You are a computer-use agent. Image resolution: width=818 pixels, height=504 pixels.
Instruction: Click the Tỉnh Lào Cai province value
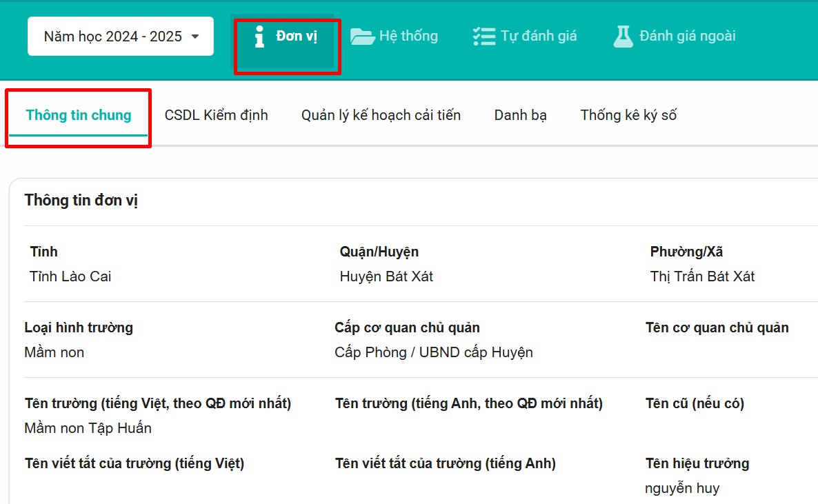tap(70, 276)
